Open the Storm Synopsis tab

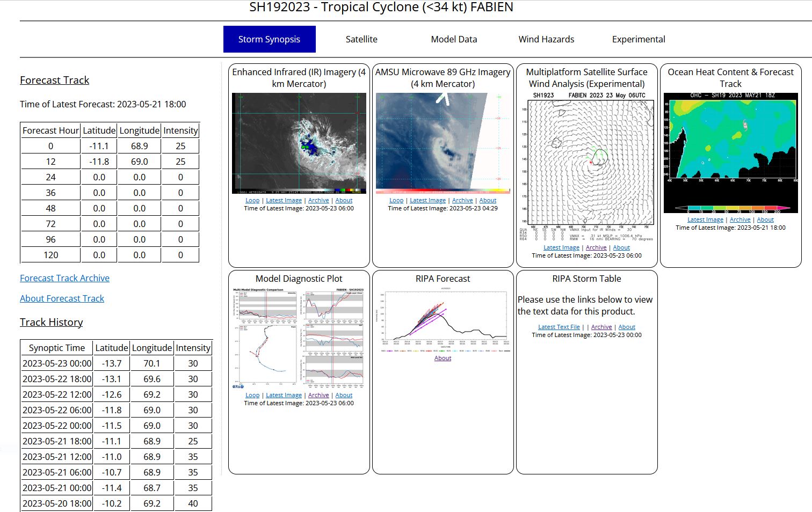(x=269, y=39)
